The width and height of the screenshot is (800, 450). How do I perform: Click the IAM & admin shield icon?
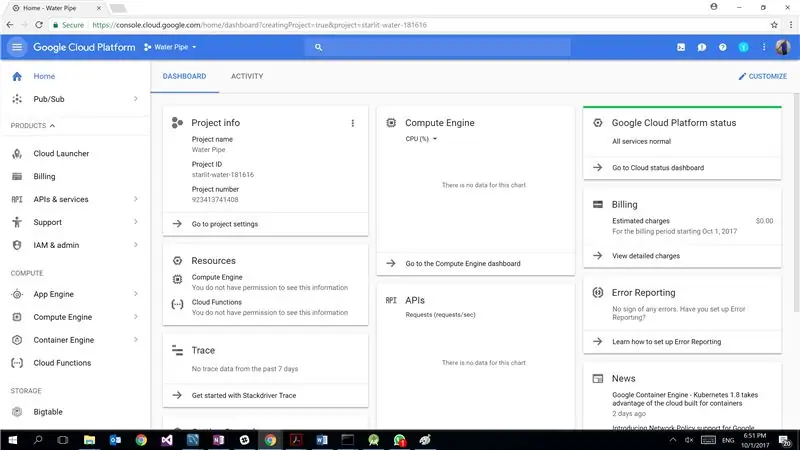point(17,245)
